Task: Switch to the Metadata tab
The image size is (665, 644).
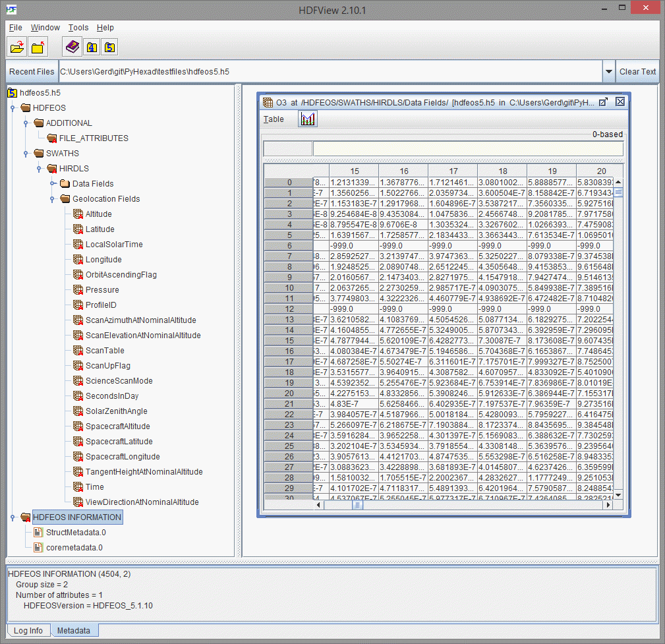Action: [74, 630]
